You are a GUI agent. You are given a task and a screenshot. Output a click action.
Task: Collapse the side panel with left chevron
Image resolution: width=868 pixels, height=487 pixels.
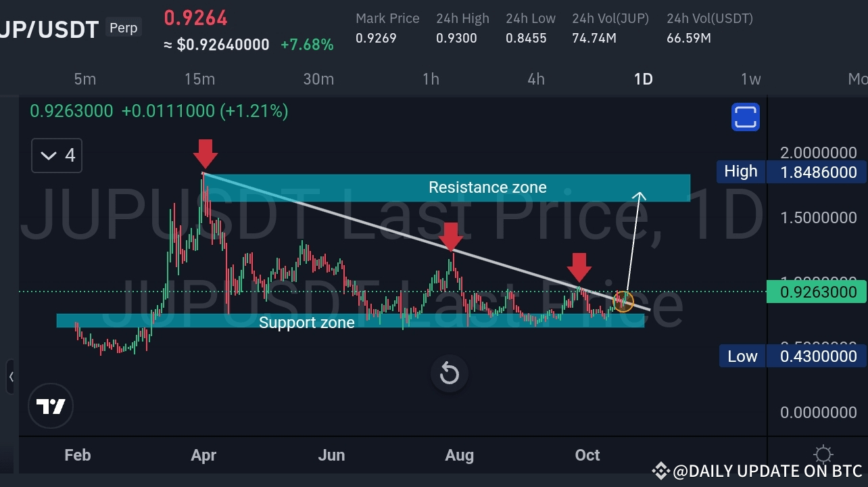12,377
